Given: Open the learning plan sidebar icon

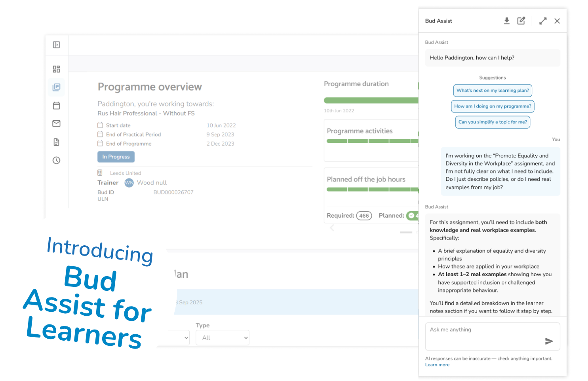Looking at the screenshot, I should pos(56,87).
